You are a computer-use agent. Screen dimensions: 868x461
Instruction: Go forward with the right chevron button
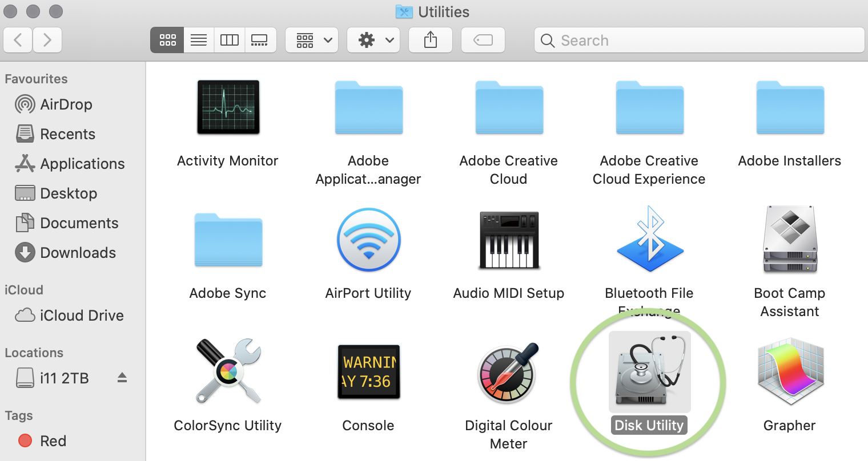pos(47,40)
